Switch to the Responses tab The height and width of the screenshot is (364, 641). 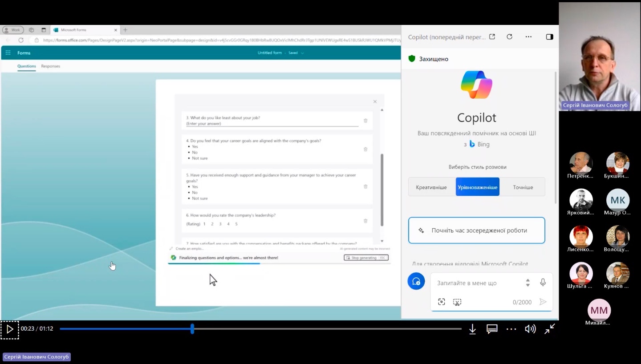point(50,66)
